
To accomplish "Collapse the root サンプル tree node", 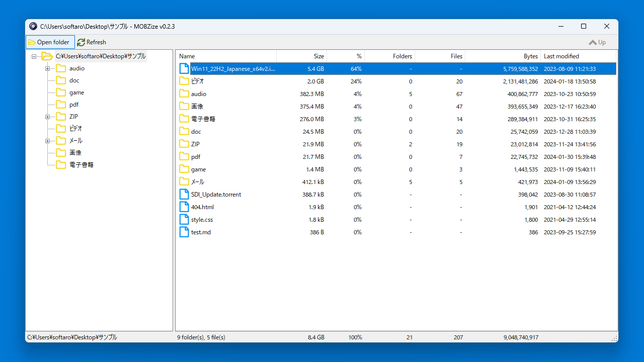I will click(x=34, y=56).
